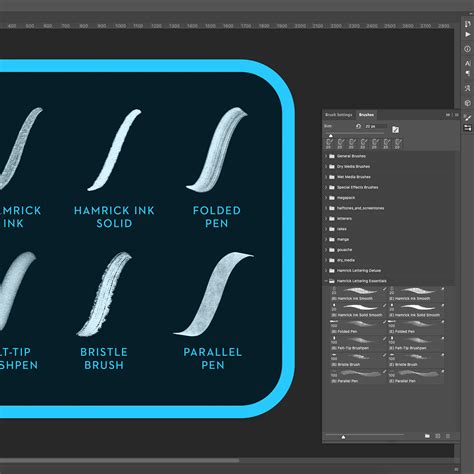Expand the Hamrick Lettering Deluxe folder
This screenshot has height=474, width=474.
pos(326,271)
